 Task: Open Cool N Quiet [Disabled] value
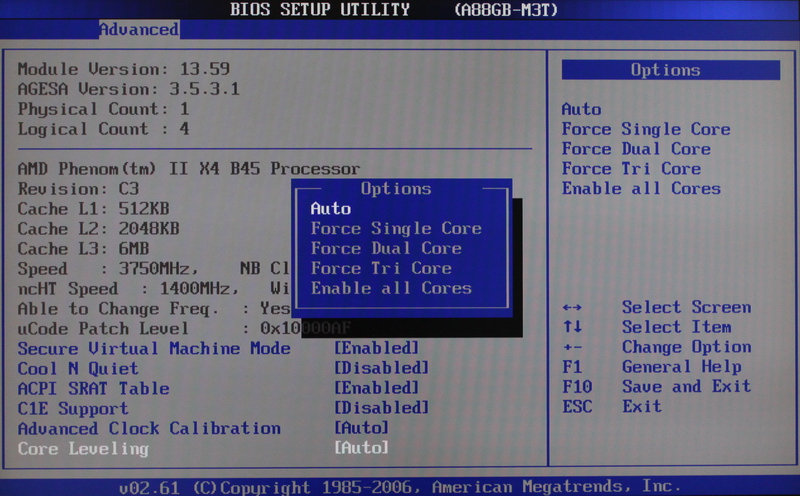(381, 368)
